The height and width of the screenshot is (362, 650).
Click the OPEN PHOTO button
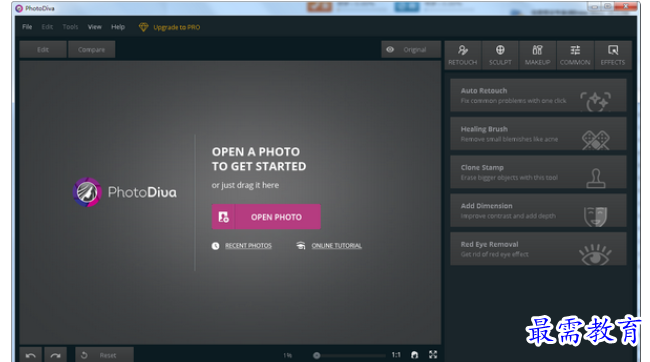click(x=266, y=217)
